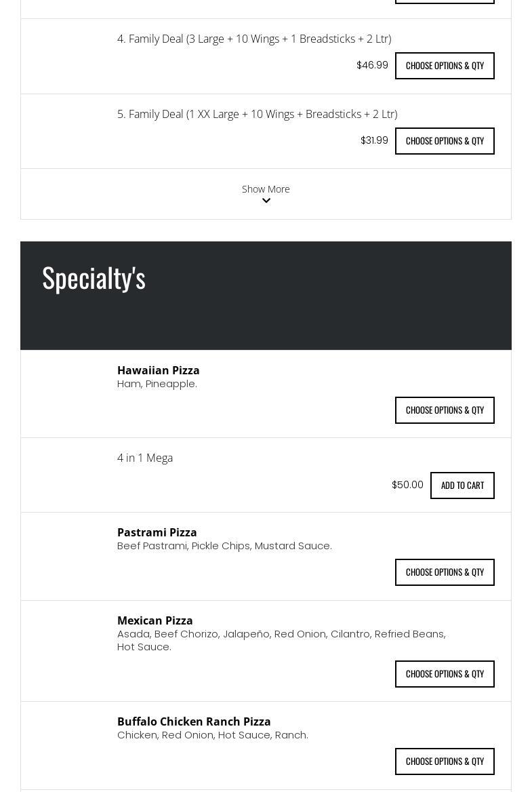The height and width of the screenshot is (792, 532).
Task: Choose options for Mexican Pizza
Action: point(445,674)
